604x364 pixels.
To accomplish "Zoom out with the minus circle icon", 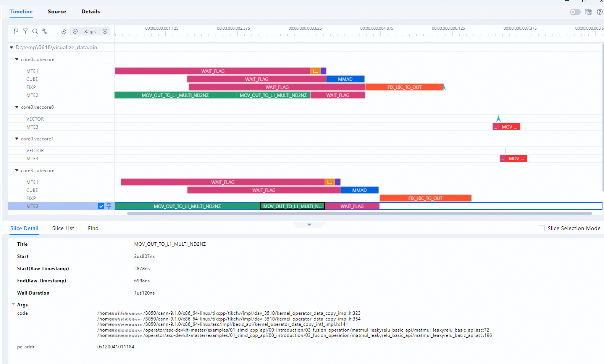I will [75, 31].
